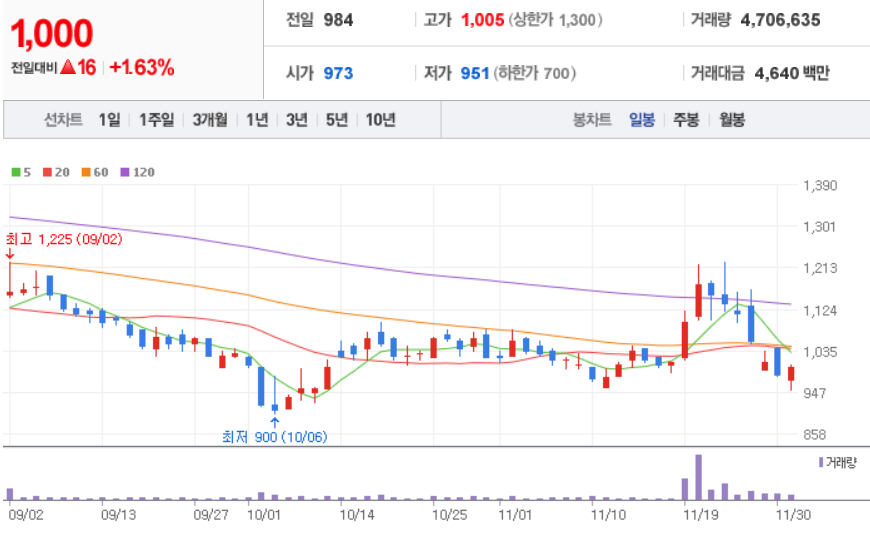Switch line chart to 1일 period

pyautogui.click(x=109, y=119)
